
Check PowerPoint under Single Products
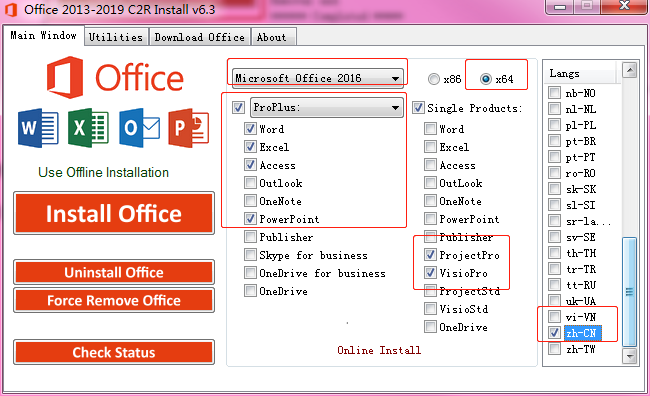tap(430, 219)
